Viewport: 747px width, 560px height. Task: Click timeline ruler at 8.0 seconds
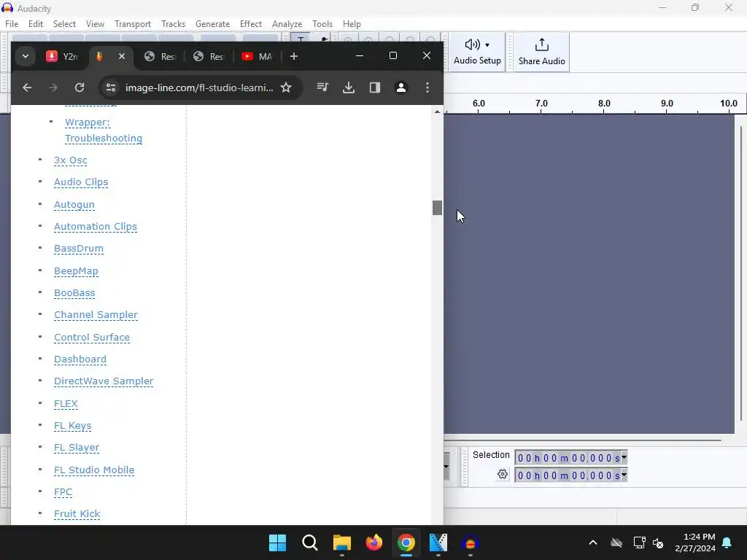603,105
